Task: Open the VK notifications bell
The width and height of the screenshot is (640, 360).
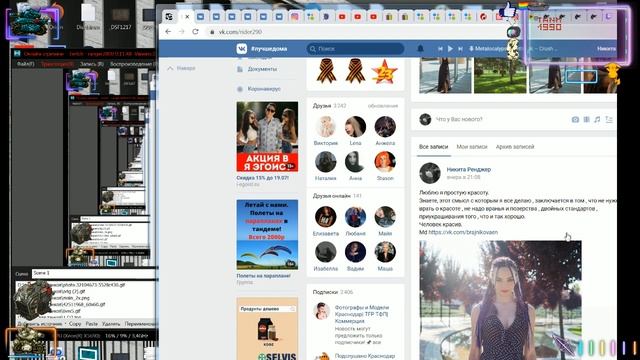Action: tap(420, 49)
